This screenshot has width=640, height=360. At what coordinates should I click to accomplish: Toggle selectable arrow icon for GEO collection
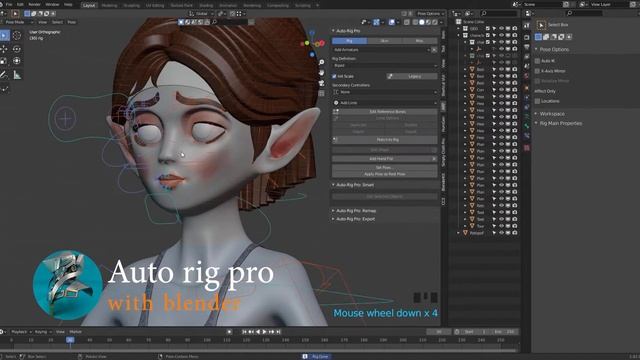click(x=494, y=29)
